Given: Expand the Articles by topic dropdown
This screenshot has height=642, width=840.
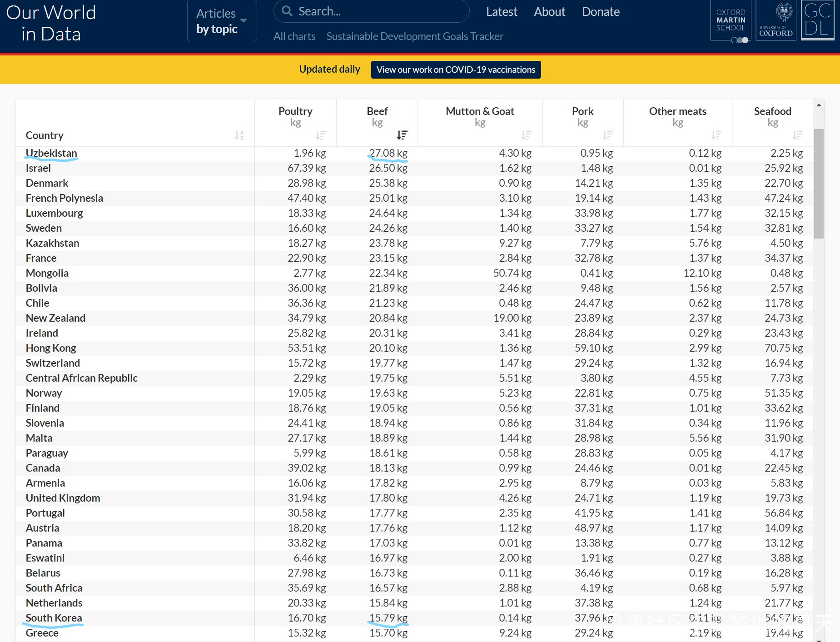Looking at the screenshot, I should pyautogui.click(x=222, y=21).
